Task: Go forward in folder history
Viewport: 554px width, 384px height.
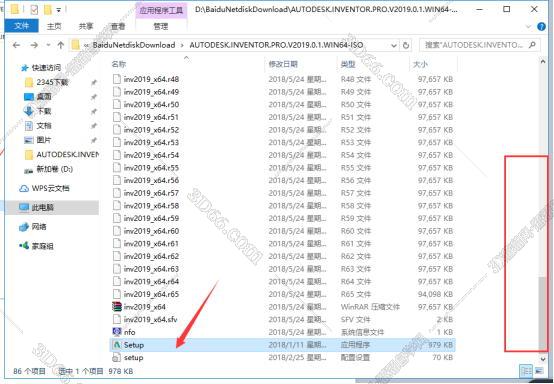Action: (34, 45)
